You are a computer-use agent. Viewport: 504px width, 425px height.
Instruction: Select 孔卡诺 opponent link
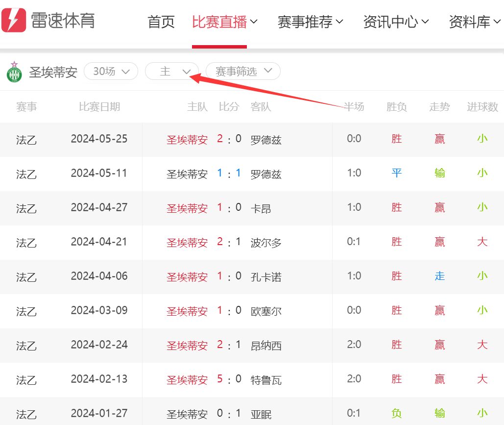point(266,277)
